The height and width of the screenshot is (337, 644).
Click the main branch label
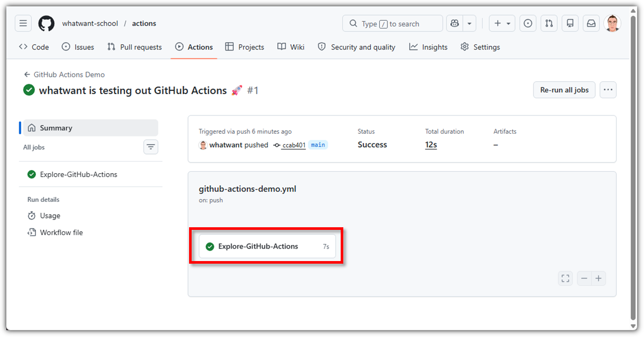point(318,145)
